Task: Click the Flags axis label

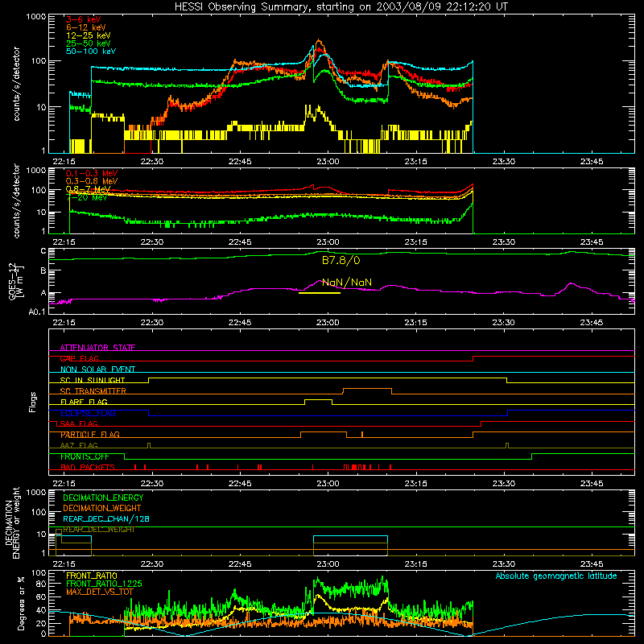Action: (33, 402)
